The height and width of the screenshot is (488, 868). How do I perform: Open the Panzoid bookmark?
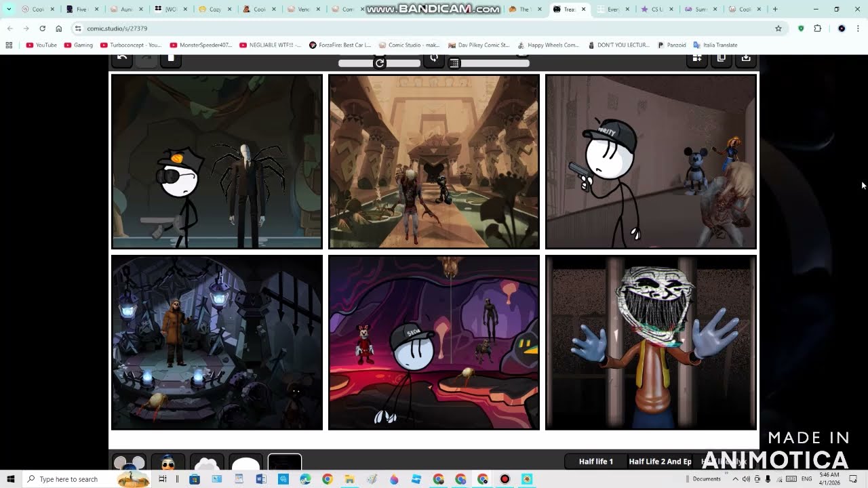click(x=671, y=45)
